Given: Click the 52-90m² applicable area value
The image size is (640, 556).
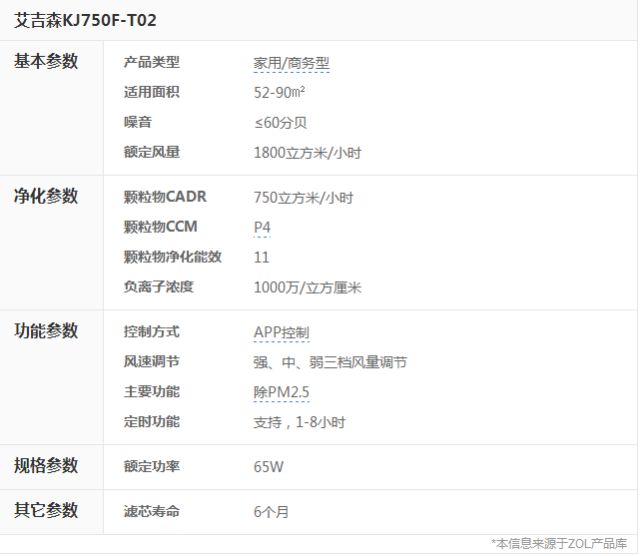Looking at the screenshot, I should [x=280, y=93].
